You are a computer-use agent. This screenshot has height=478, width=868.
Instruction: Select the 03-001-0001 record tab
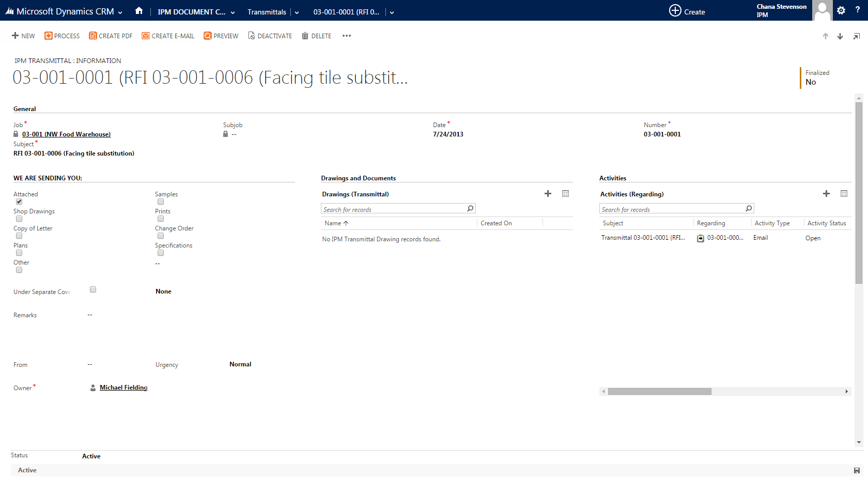coord(347,12)
